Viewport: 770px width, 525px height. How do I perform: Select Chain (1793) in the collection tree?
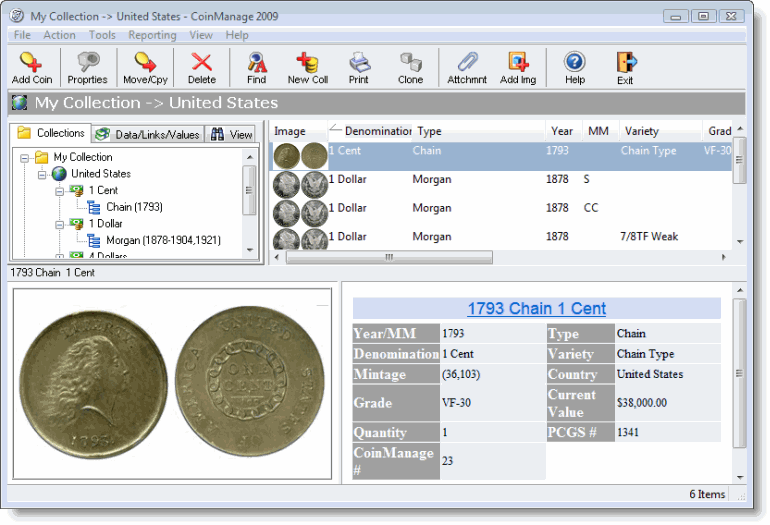click(134, 207)
